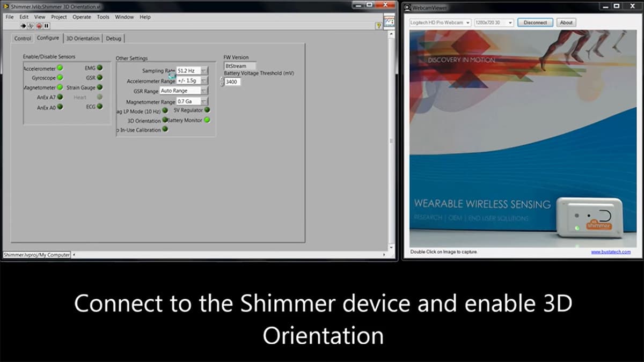
Task: Open the 1280x720 30 resolution dropdown
Action: click(494, 23)
